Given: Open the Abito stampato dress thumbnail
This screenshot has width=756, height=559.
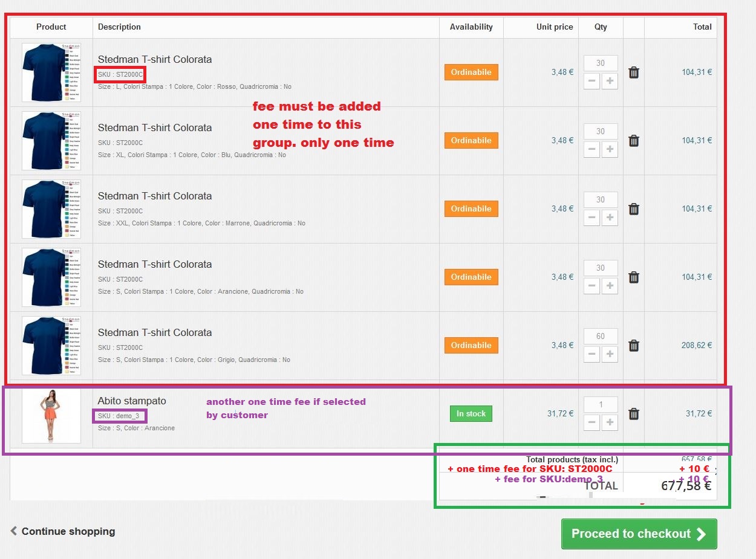Looking at the screenshot, I should [51, 416].
